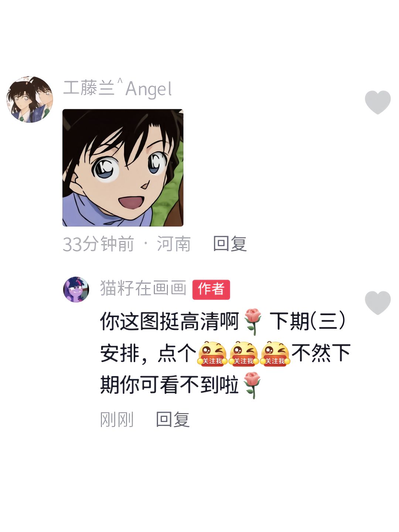Open 工藤兰^Angel's profile avatar

[x=30, y=99]
